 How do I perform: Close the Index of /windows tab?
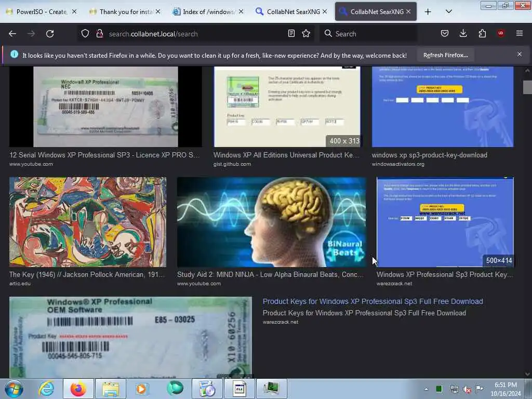pos(241,11)
